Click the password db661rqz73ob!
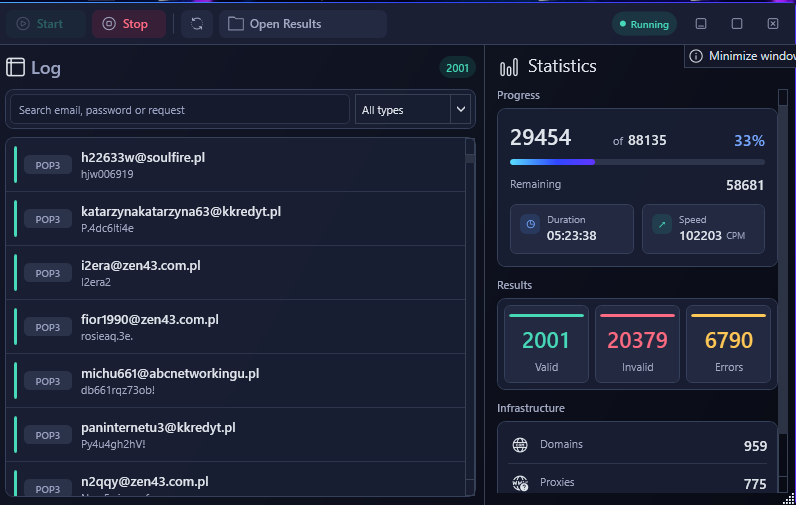This screenshot has width=796, height=505. coord(118,390)
